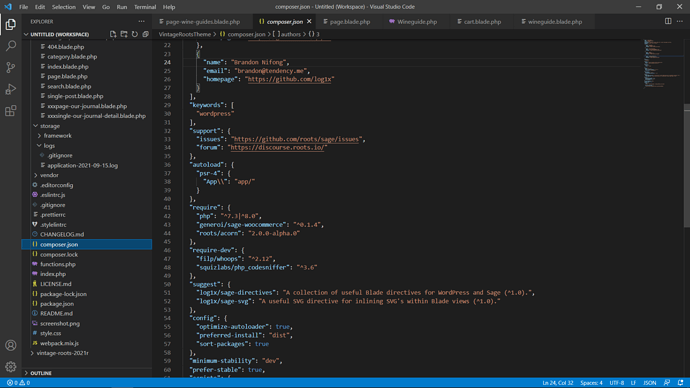Click errors and warnings count in status bar

[18, 383]
